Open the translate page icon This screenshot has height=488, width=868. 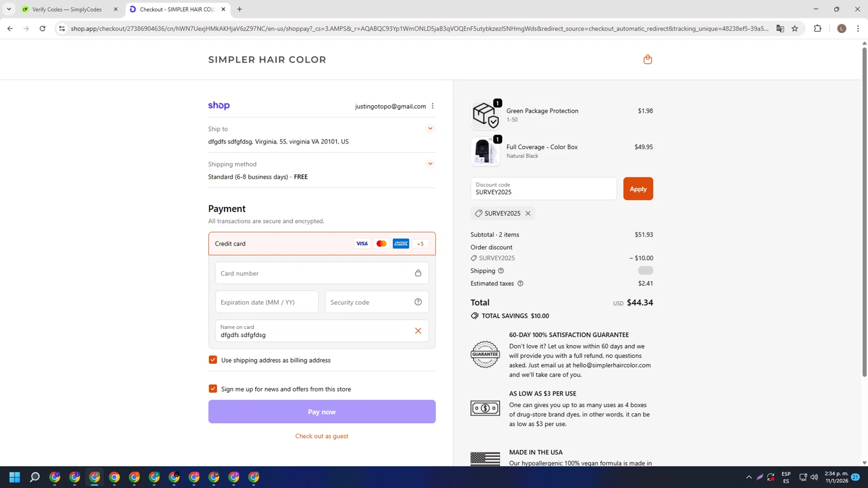pyautogui.click(x=780, y=28)
